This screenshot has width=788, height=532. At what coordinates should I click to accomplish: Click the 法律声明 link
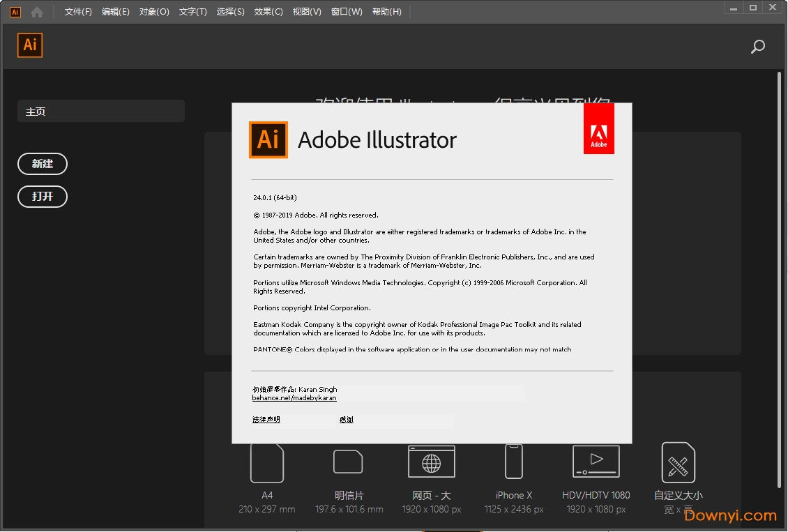tap(266, 420)
